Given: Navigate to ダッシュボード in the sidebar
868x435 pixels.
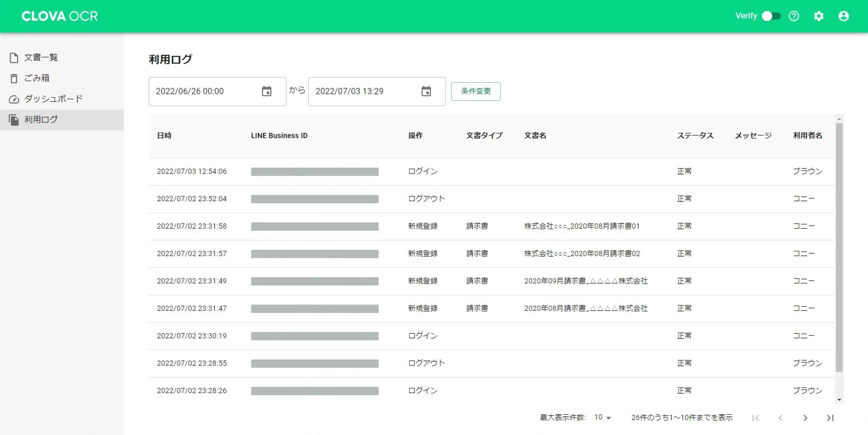Looking at the screenshot, I should (x=53, y=99).
